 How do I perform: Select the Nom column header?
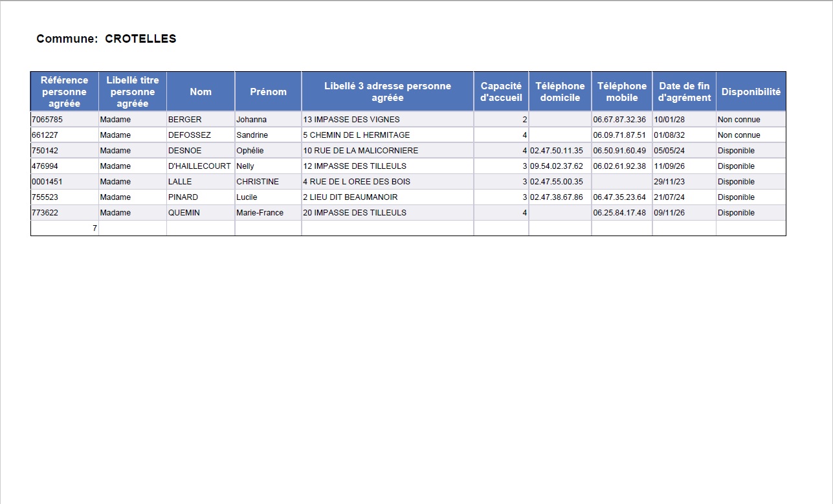(x=201, y=91)
